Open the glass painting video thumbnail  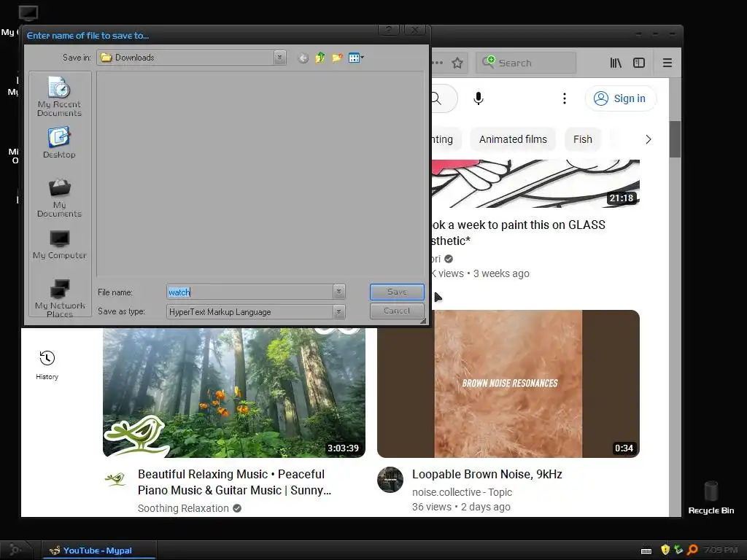tap(535, 183)
